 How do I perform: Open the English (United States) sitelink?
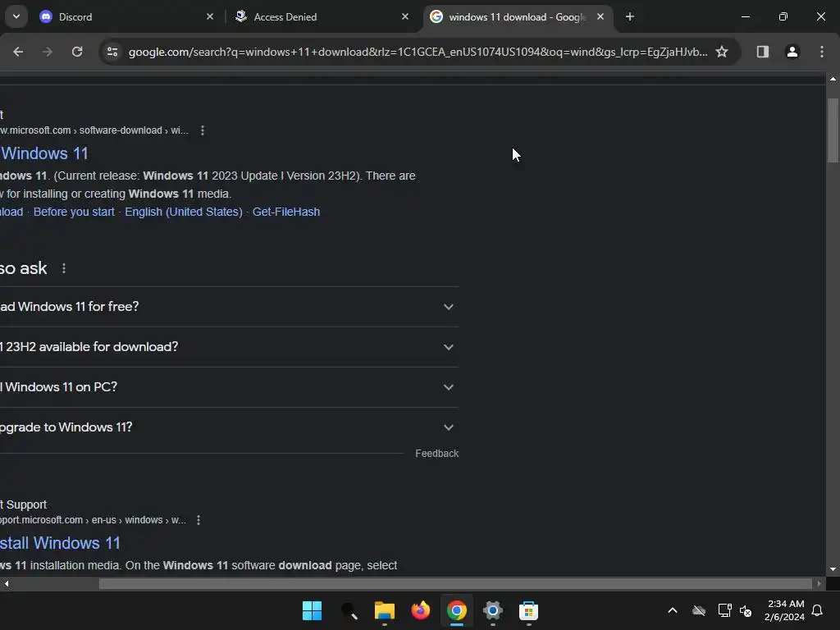(183, 212)
